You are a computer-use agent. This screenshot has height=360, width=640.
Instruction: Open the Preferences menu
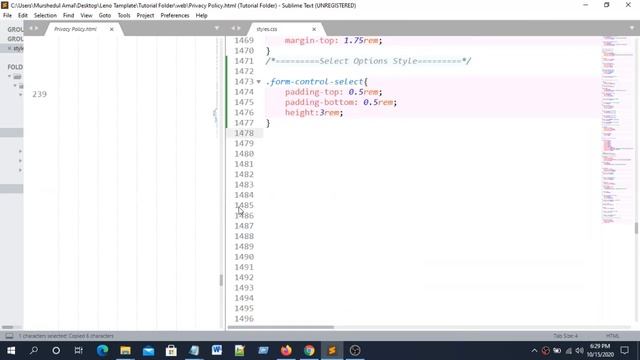tap(175, 16)
